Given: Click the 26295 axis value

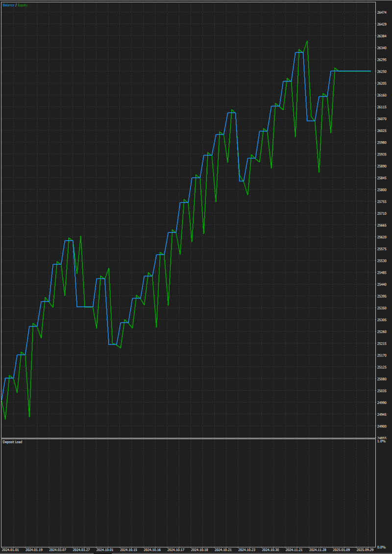Looking at the screenshot, I should [x=381, y=60].
